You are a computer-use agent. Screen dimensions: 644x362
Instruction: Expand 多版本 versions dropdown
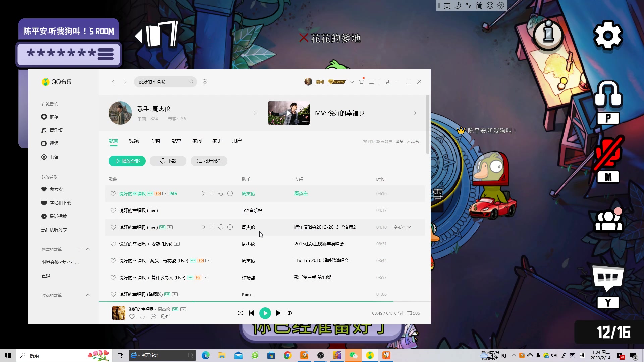coord(402,227)
